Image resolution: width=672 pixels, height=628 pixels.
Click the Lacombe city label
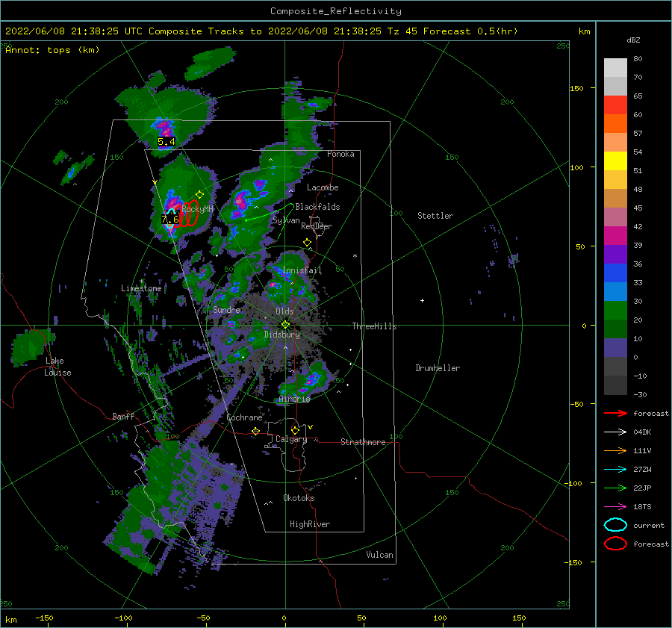323,187
